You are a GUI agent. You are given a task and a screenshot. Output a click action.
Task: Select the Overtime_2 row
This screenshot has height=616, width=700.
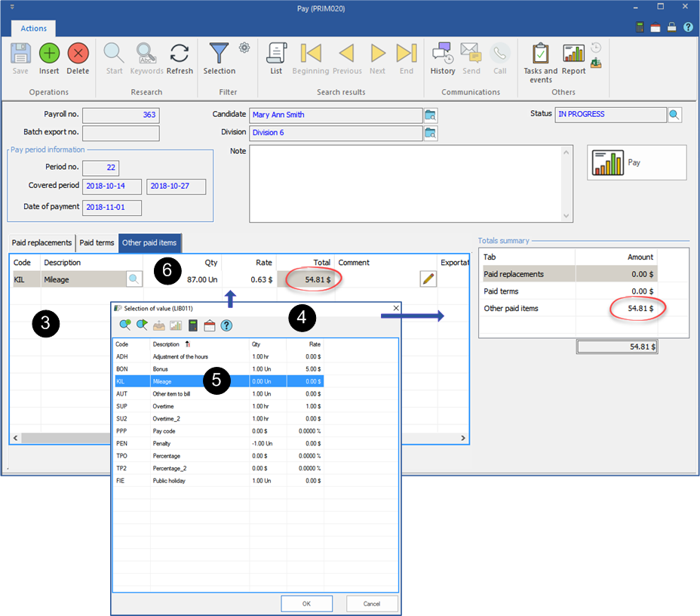tap(218, 419)
